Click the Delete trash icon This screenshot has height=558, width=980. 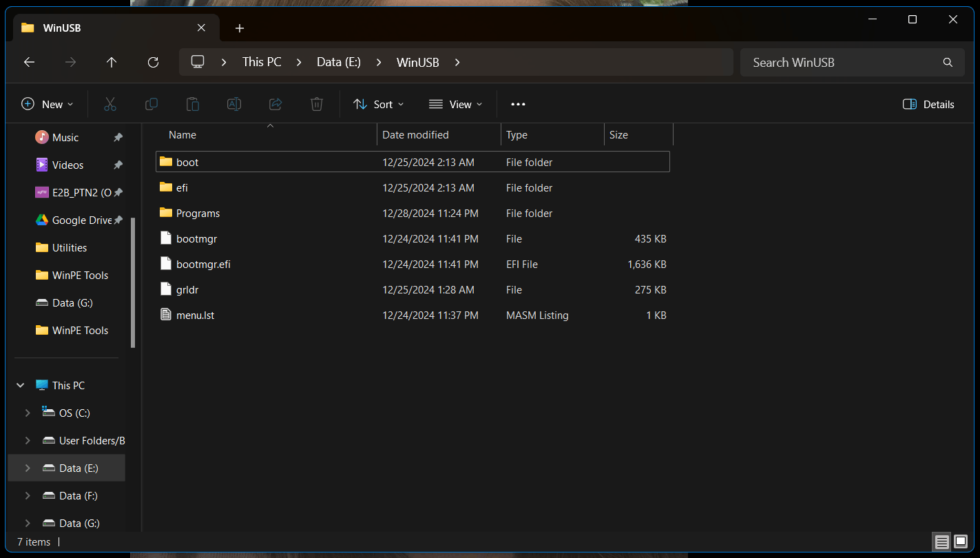(317, 104)
